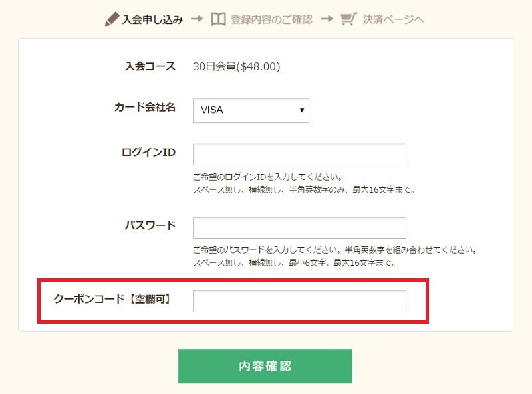The height and width of the screenshot is (394, 532).
Task: Click the ログインID field label
Action: [148, 152]
